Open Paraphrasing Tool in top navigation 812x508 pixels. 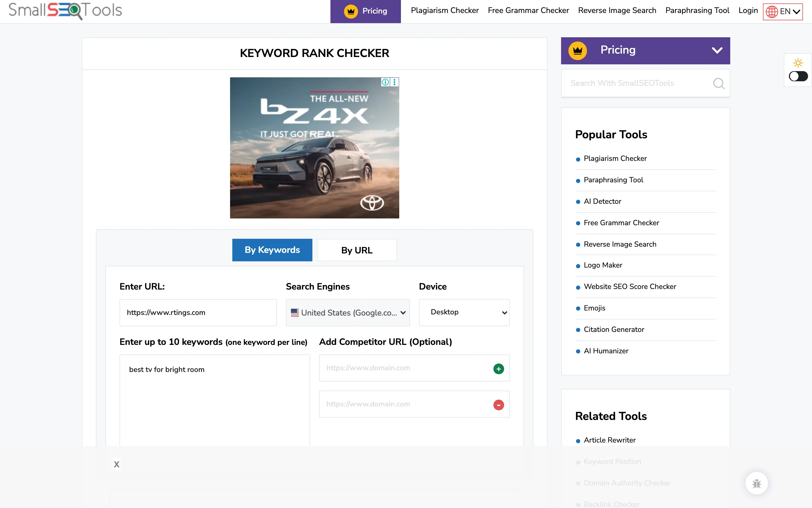click(697, 11)
